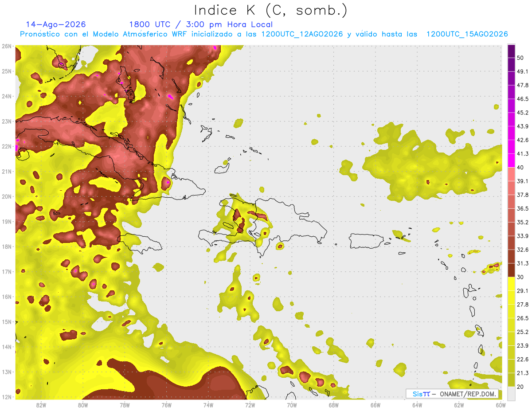The image size is (532, 411).
Task: Click the colorbar value 29.1
Action: tap(522, 291)
